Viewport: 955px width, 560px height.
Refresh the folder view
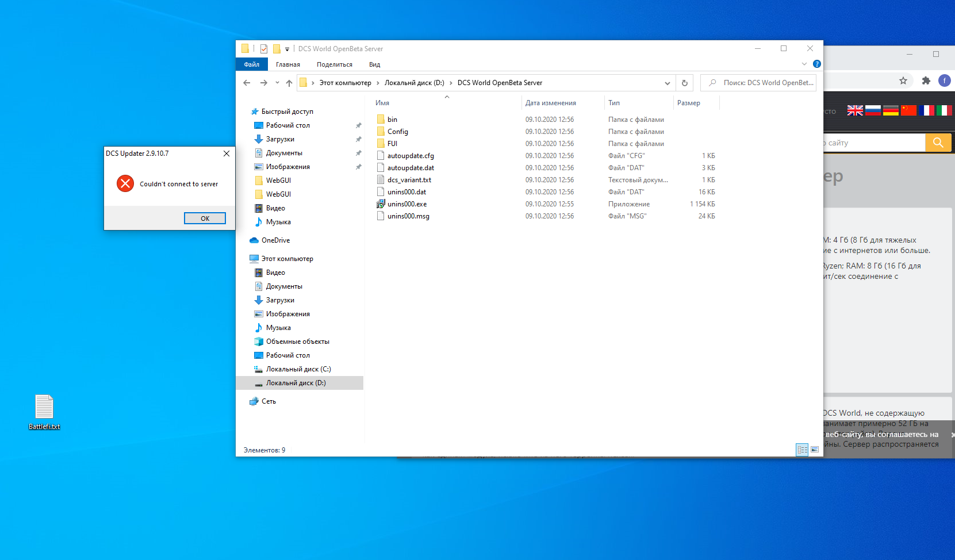[684, 83]
